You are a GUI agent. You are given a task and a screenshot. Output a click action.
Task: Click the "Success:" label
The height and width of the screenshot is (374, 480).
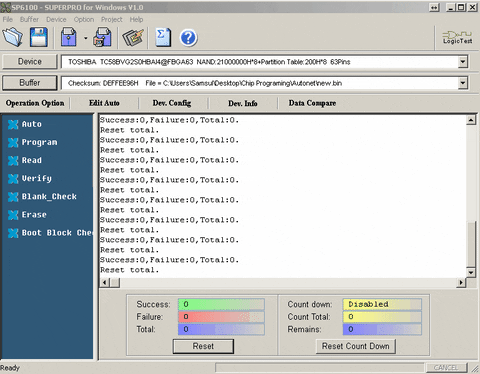tap(153, 304)
